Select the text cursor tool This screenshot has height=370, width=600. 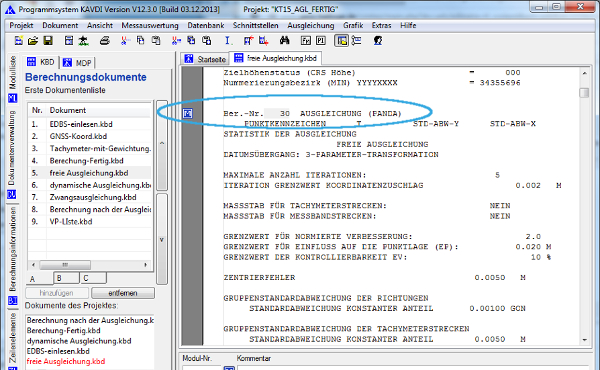click(227, 41)
